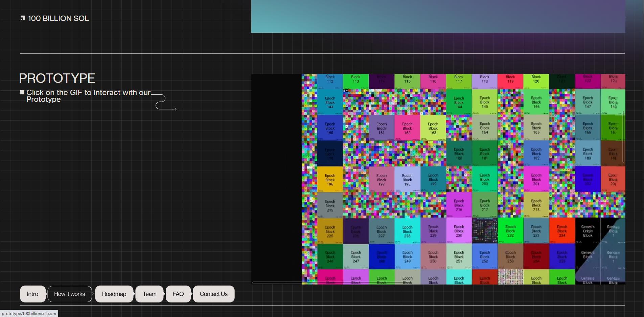Select the Epoch Block 249 tile
The height and width of the screenshot is (317, 644).
coord(407,256)
